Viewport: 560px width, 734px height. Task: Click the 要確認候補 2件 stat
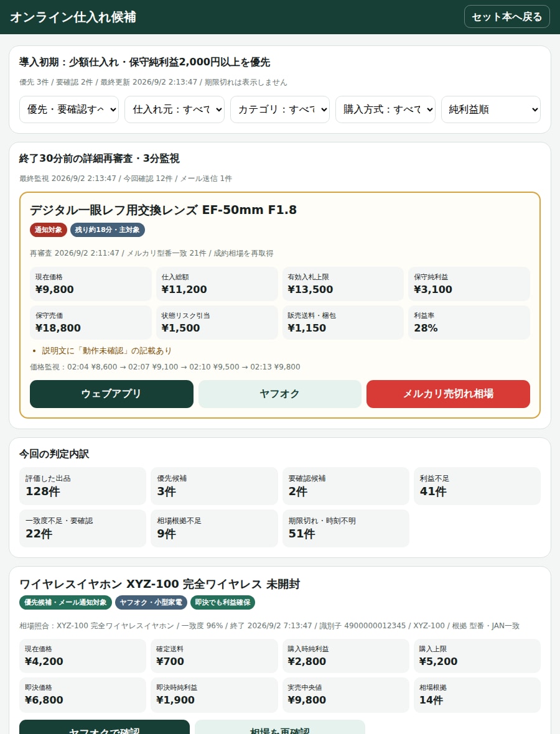tap(345, 486)
